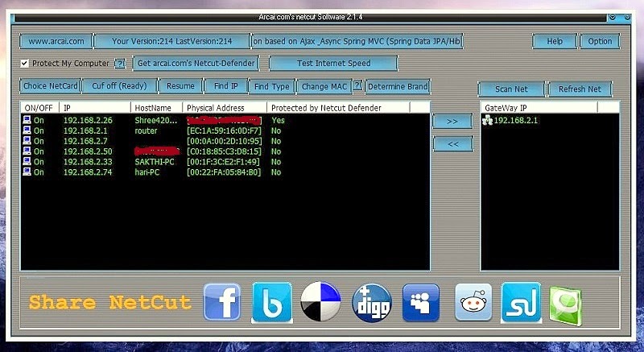Viewport: 644px width, 352px height.
Task: Click the Your Version:214 LastVersion:214 button
Action: click(172, 42)
